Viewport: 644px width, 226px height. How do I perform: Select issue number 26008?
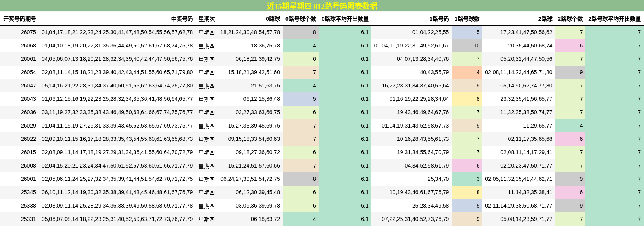28,166
